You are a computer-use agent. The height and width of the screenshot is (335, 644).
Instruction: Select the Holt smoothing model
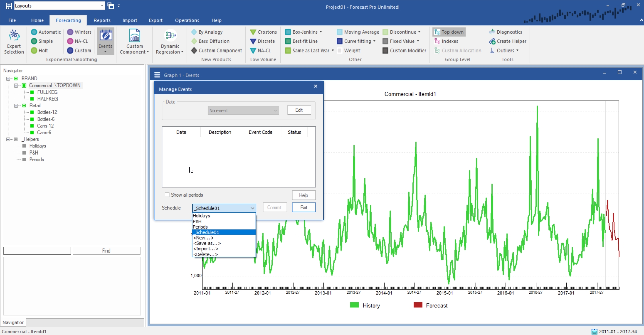(x=39, y=51)
